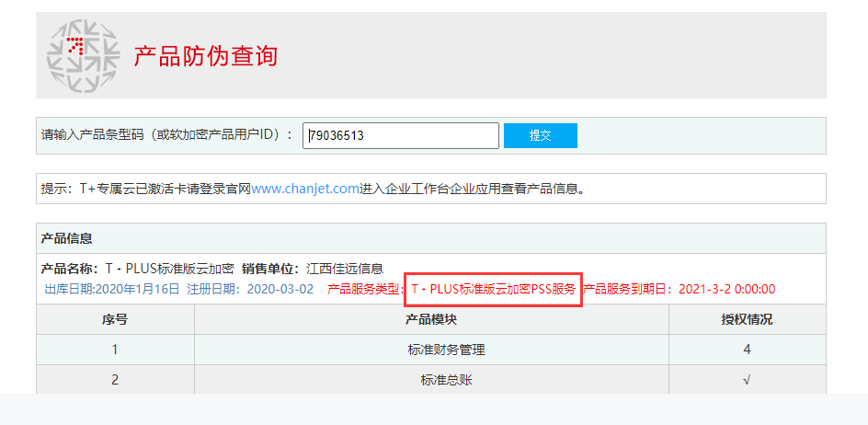868x425 pixels.
Task: Click the 销售单位 江西佳远信息 text
Action: [313, 269]
